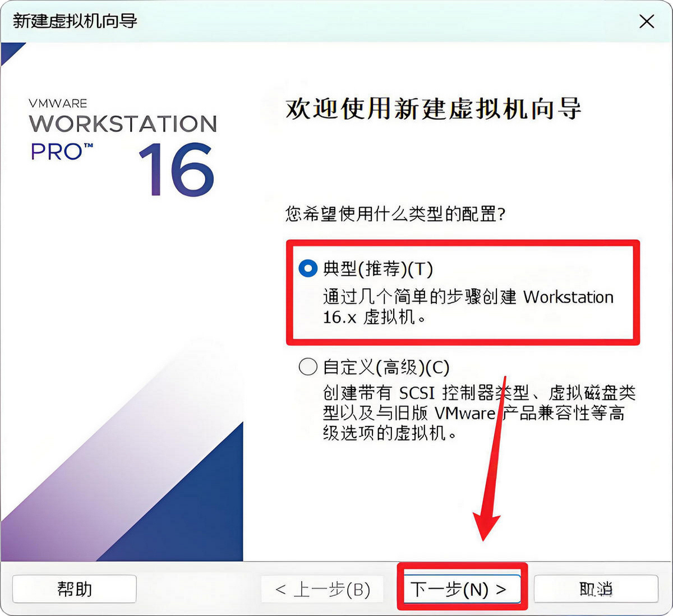Click the disabled < 上一步(B) button
Screen dimensions: 673x616
[x=322, y=589]
